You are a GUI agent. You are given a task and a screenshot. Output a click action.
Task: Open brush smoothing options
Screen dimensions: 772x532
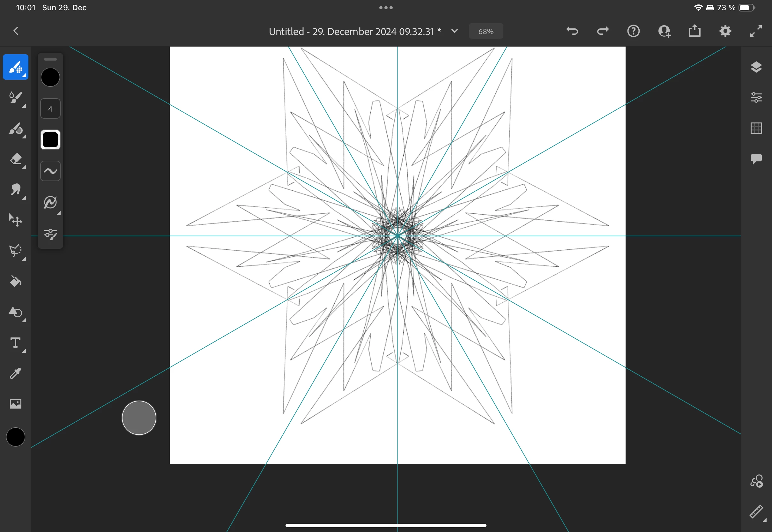click(50, 171)
